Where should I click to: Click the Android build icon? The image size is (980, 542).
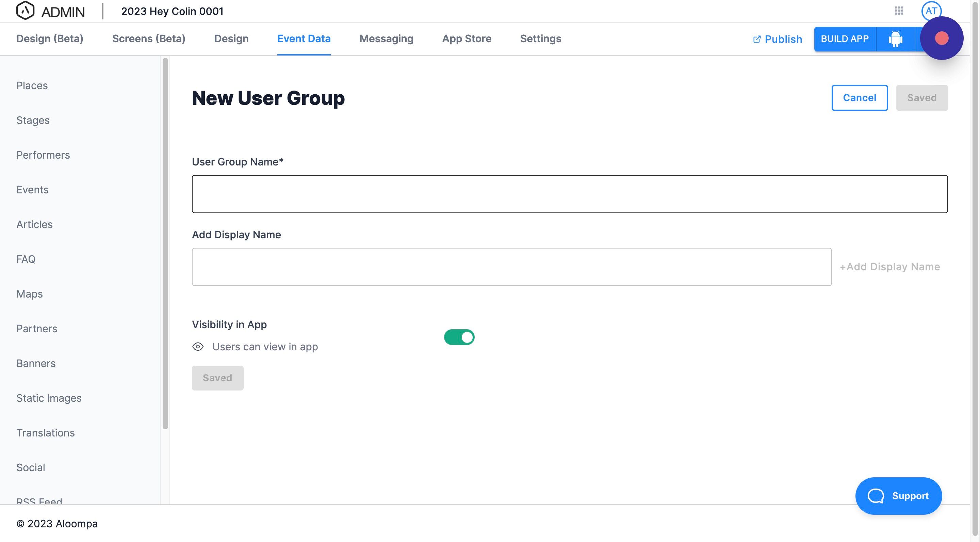coord(895,39)
